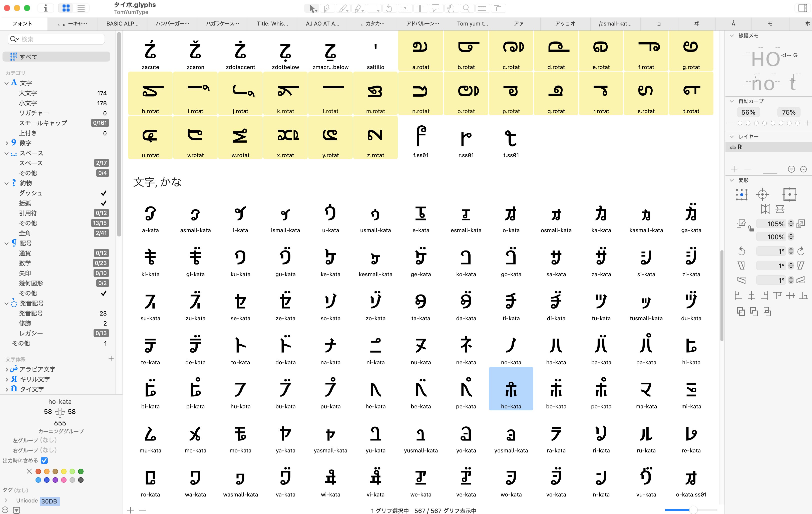Switch to list view mode
The width and height of the screenshot is (812, 514).
coord(81,9)
